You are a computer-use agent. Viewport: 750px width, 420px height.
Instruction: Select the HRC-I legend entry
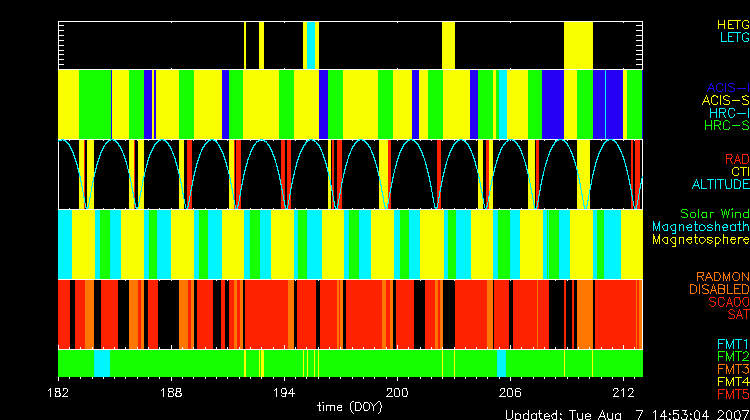[x=729, y=113]
